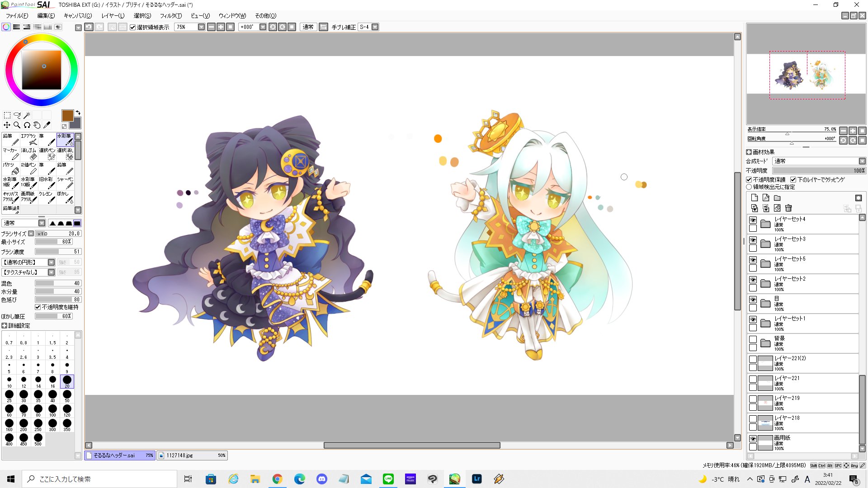Viewport: 868px width, 488px height.
Task: Uncheck 不透明度保護 preserve opacity checkbox
Action: 749,180
